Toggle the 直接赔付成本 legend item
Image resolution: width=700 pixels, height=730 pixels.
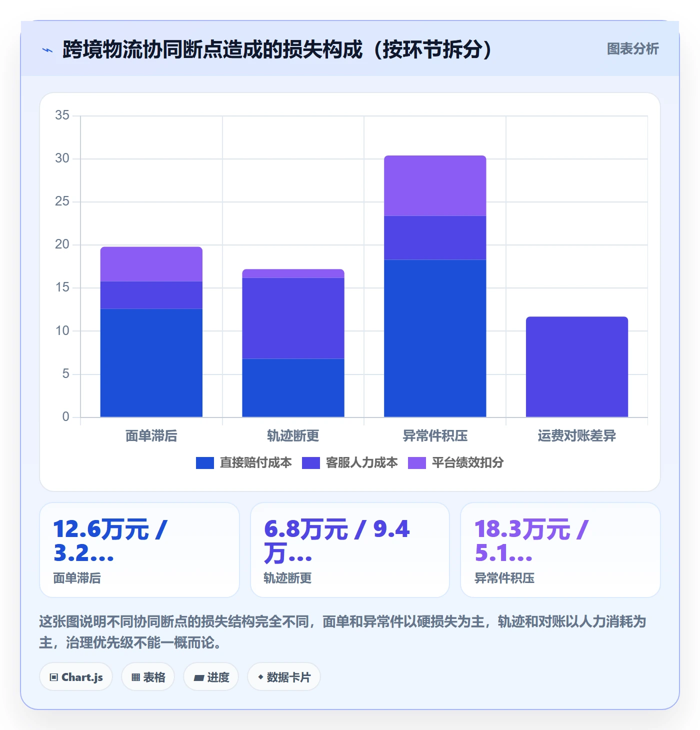pos(244,462)
